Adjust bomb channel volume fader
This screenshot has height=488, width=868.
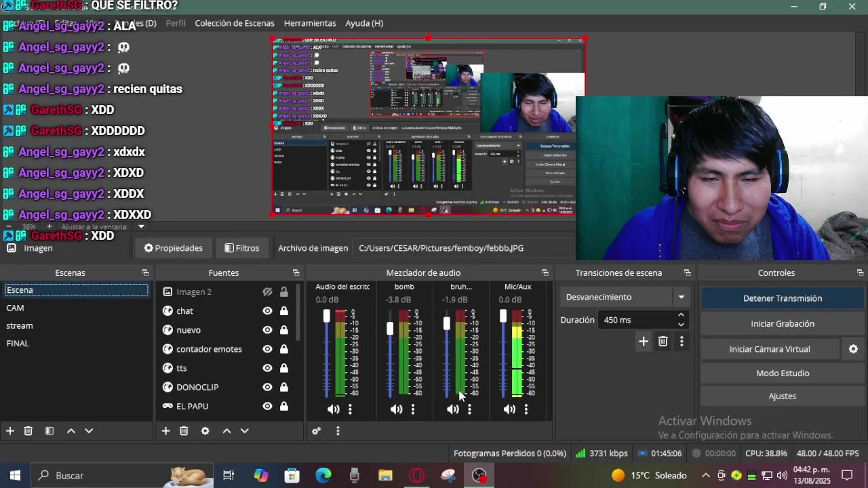tap(389, 329)
